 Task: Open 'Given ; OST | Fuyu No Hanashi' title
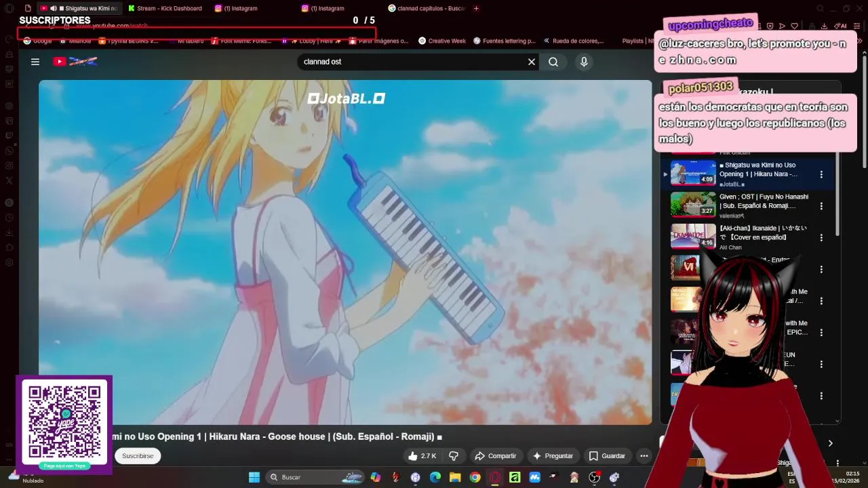pyautogui.click(x=764, y=201)
